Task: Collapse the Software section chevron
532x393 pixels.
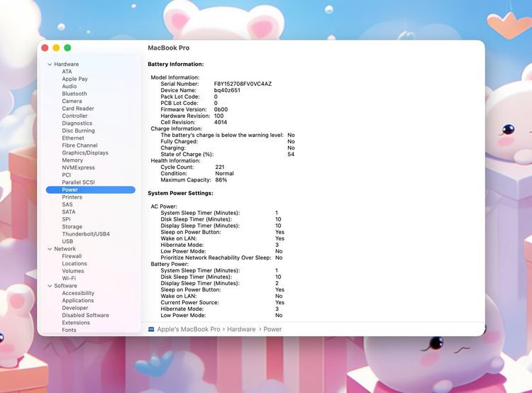Action: pyautogui.click(x=50, y=286)
